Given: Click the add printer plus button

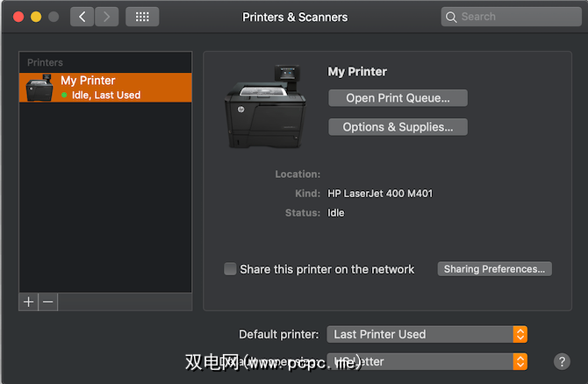Looking at the screenshot, I should click(29, 302).
